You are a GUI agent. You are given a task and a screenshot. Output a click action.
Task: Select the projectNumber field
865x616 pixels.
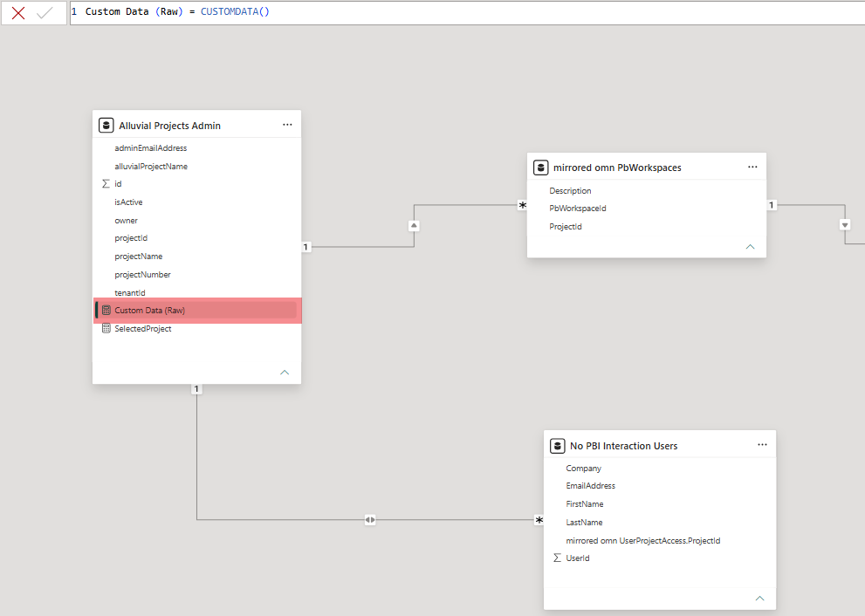(142, 274)
